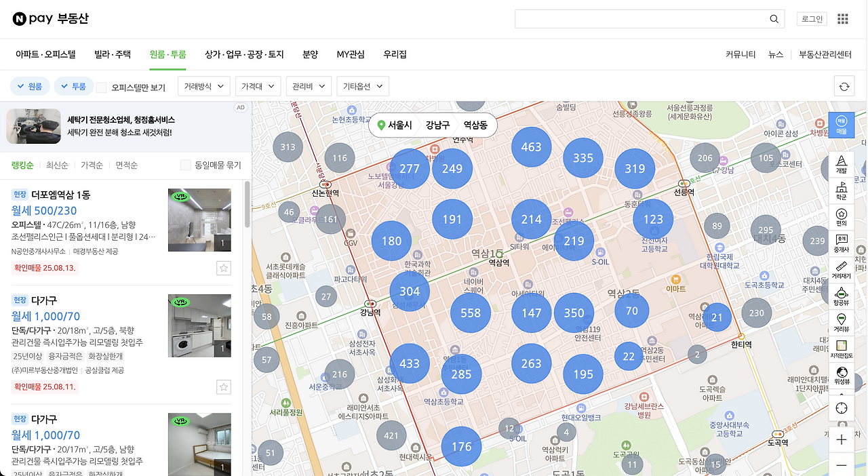Select the 매물 map layer icon
This screenshot has width=868, height=476.
pos(842,125)
